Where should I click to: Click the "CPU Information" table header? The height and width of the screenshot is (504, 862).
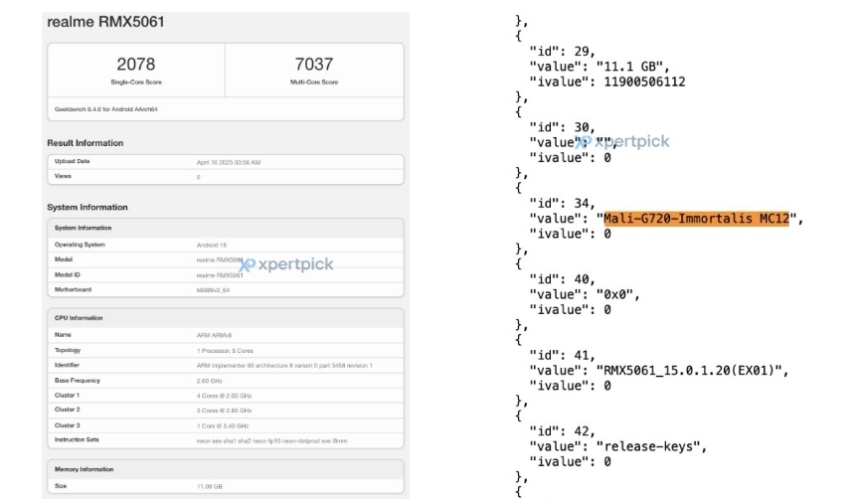coord(79,318)
